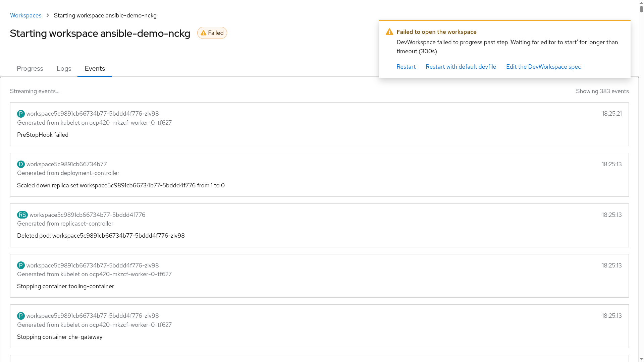
Task: Open the Logs tab
Action: pyautogui.click(x=64, y=68)
